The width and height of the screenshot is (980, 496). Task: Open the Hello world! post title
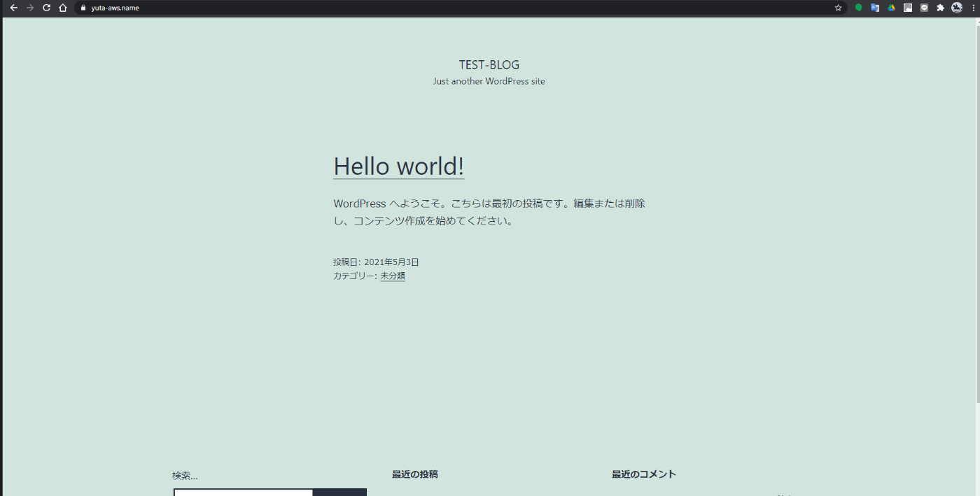click(x=399, y=166)
